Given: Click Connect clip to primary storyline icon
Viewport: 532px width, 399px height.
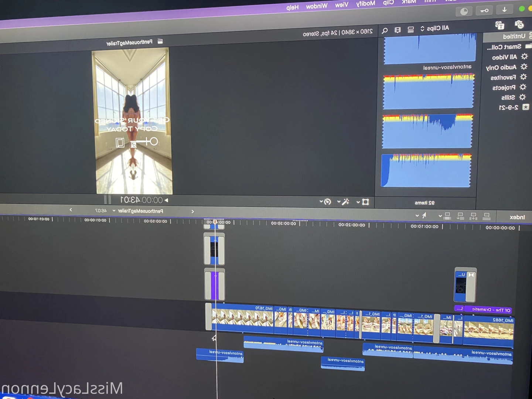Looking at the screenshot, I should [487, 216].
